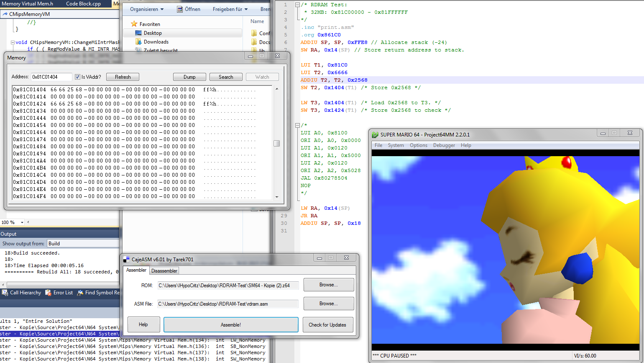Collapse the RDRAM Test comment block
This screenshot has height=363, width=644.
[297, 5]
